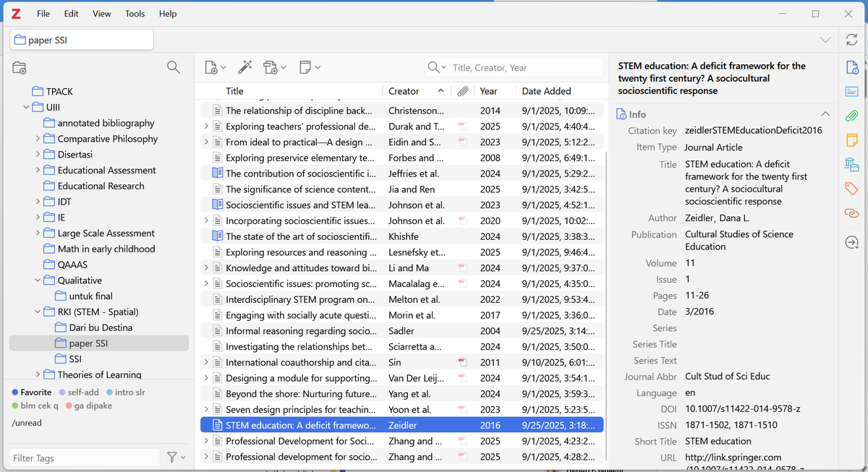Select the Dari bu Destina collection
The height and width of the screenshot is (472, 868).
tap(101, 327)
